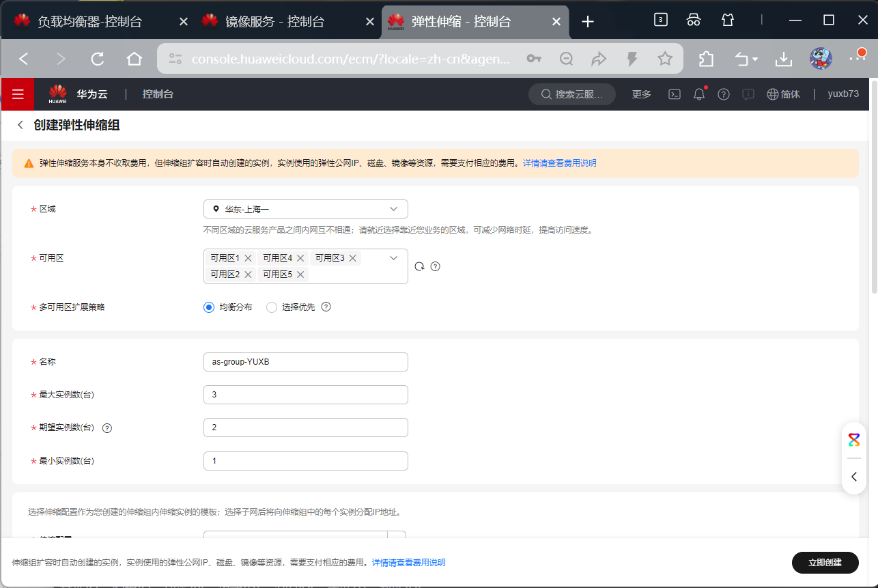Viewport: 878px width, 588px height.
Task: Click the 最大实例数 input field
Action: coord(306,395)
